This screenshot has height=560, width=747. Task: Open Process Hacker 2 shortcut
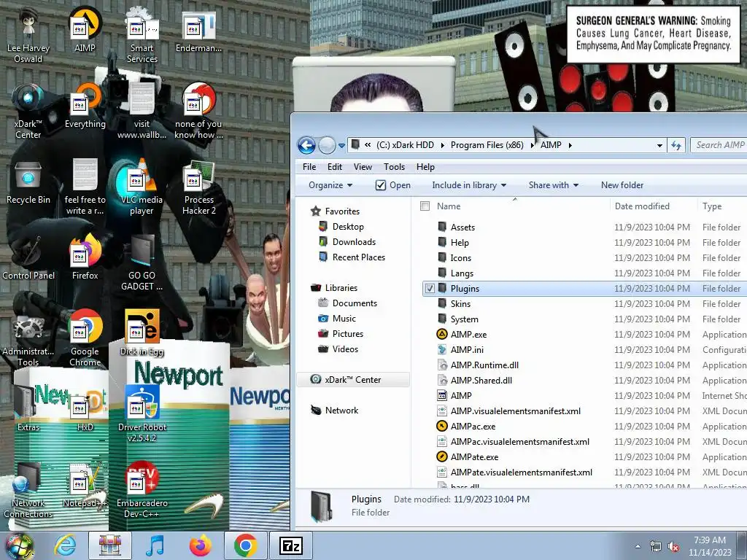198,187
